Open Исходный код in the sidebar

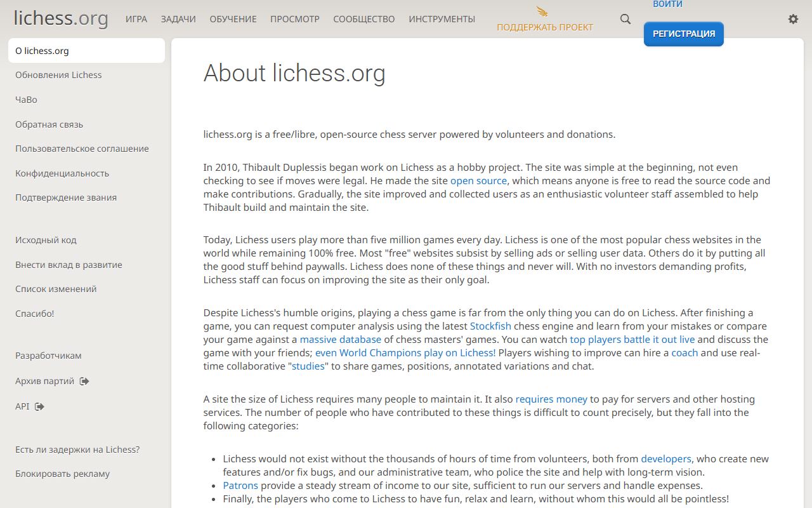(46, 240)
